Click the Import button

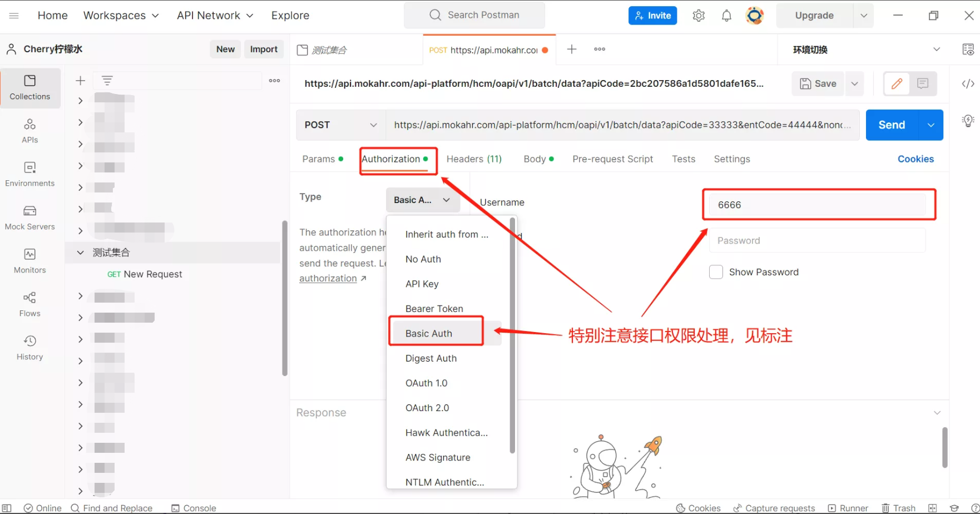tap(264, 49)
